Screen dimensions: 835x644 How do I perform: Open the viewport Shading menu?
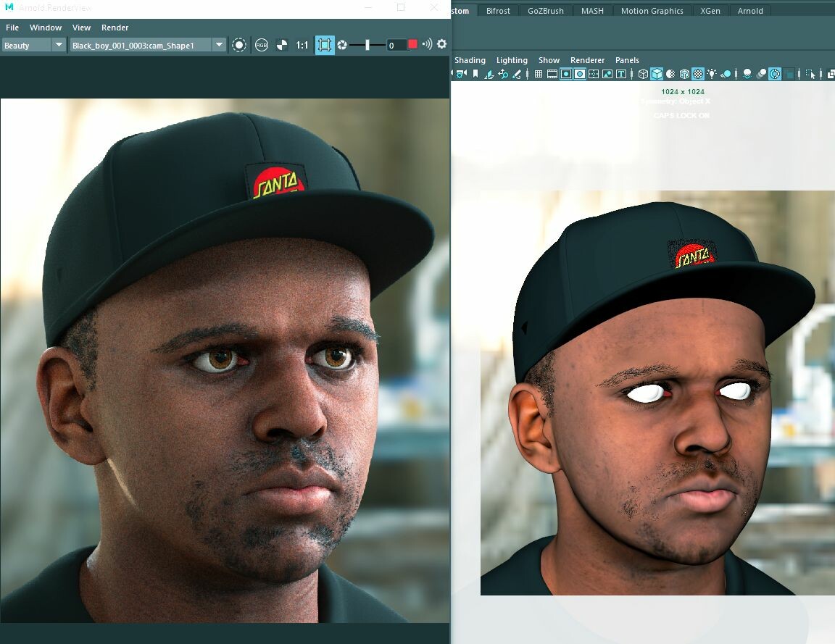coord(470,60)
